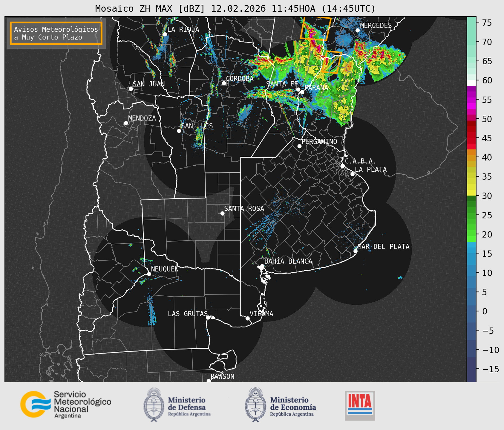Click the green 25 dBZ color band

471,215
